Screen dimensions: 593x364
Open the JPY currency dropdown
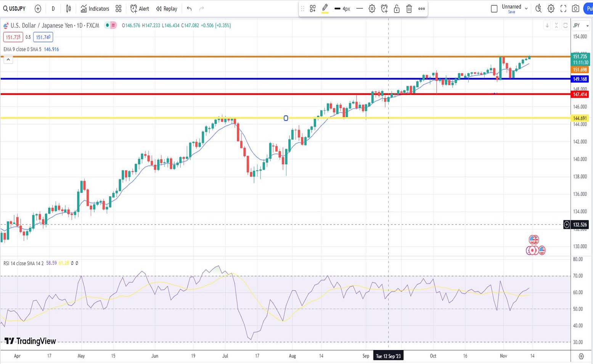point(581,26)
